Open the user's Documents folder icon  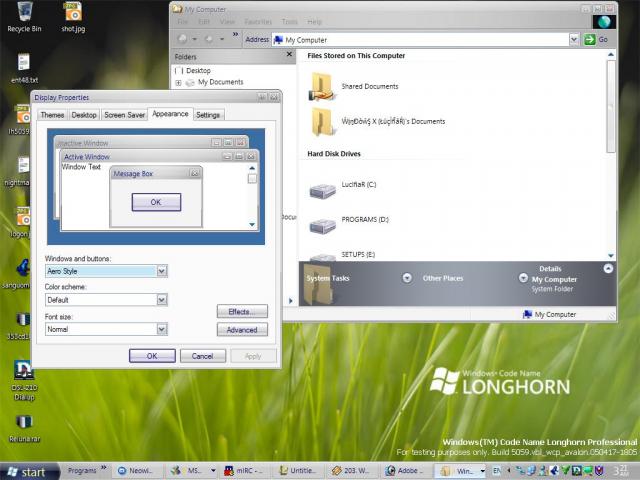324,122
